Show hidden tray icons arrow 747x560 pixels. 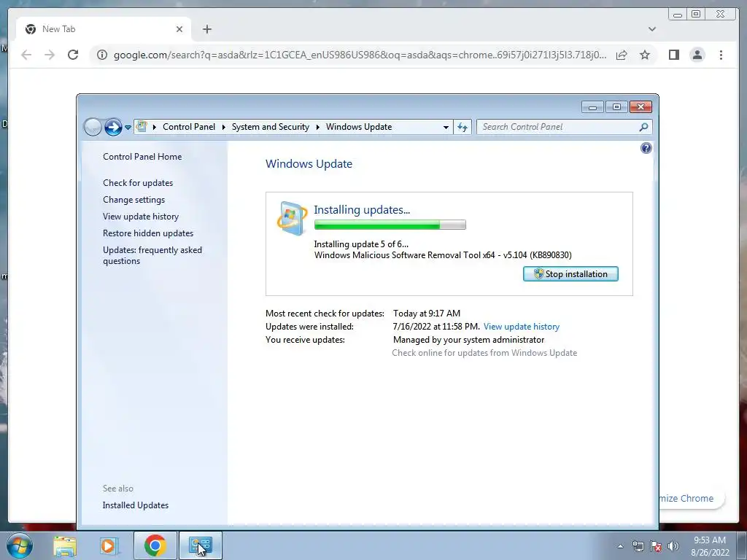tap(620, 547)
